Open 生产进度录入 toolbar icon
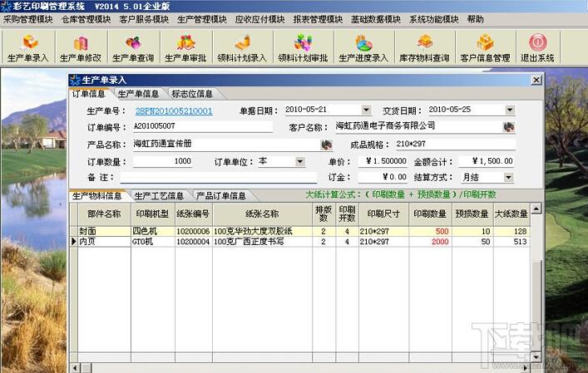Screen dimensions: 588x373 point(363,47)
